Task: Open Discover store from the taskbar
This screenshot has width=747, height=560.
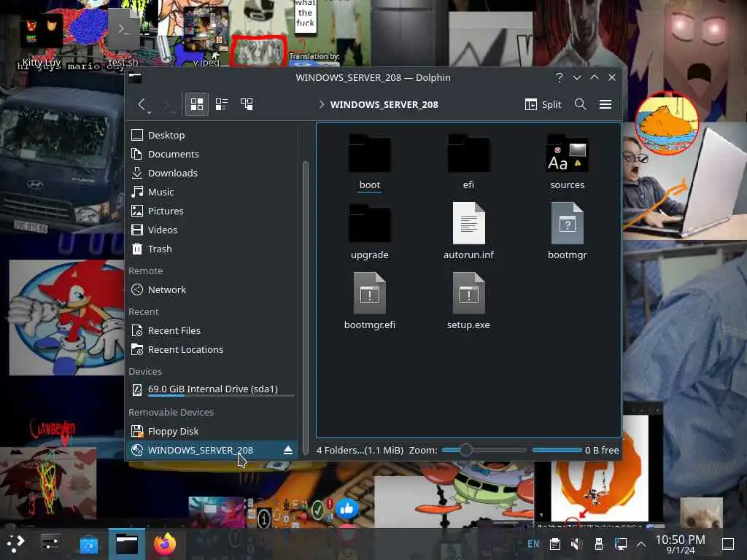Action: click(88, 544)
